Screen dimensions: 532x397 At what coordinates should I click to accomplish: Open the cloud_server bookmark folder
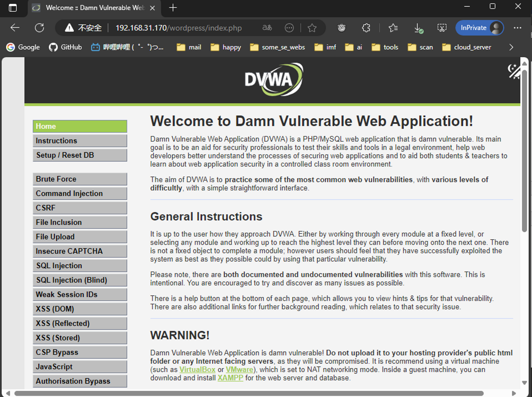(x=467, y=47)
